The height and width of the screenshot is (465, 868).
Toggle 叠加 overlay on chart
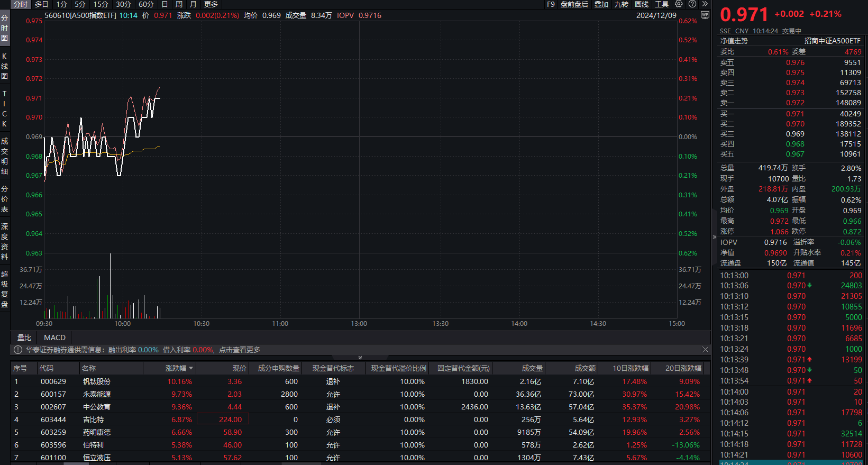[x=601, y=4]
